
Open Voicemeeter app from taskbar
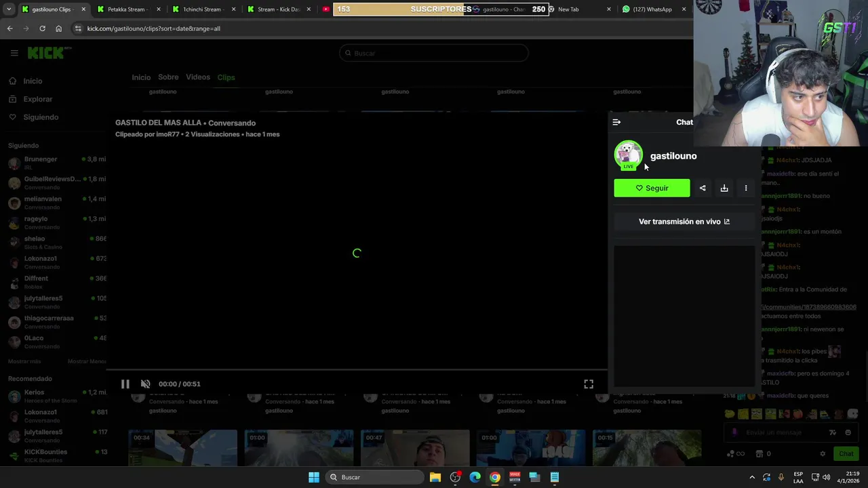click(515, 477)
